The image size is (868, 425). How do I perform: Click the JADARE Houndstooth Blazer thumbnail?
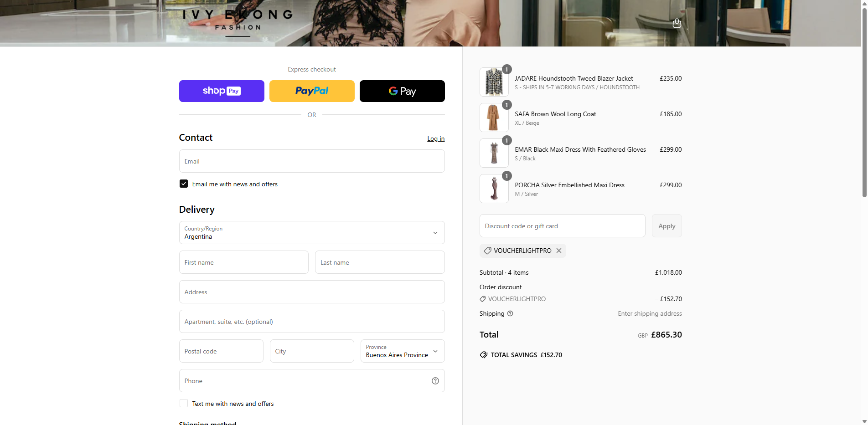click(494, 82)
